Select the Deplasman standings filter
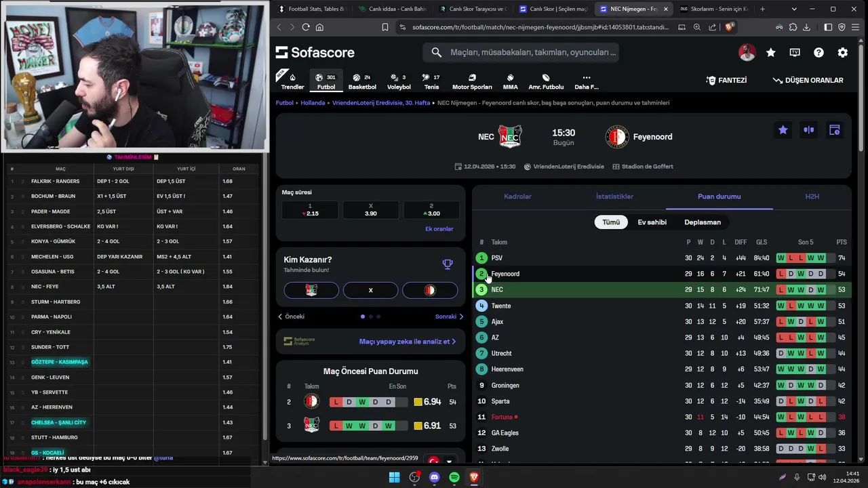This screenshot has width=868, height=488. pyautogui.click(x=703, y=222)
